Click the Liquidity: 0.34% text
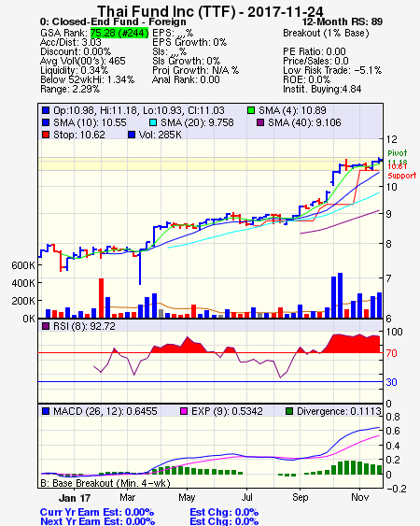The height and width of the screenshot is (526, 420). [74, 70]
